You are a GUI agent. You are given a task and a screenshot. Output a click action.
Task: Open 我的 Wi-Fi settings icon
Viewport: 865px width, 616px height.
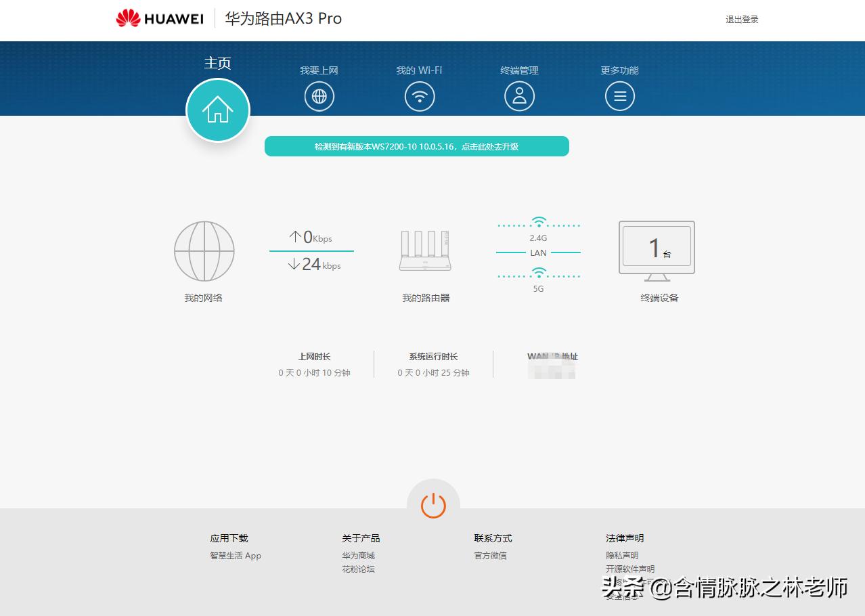click(419, 95)
